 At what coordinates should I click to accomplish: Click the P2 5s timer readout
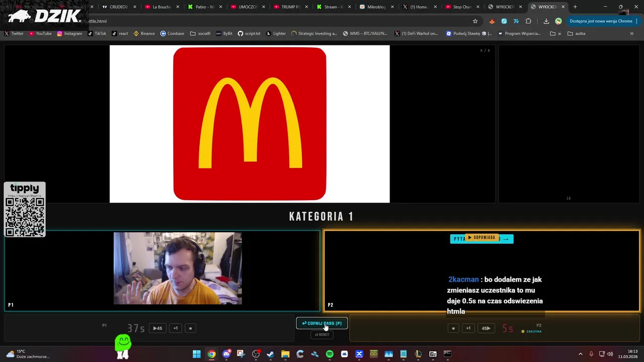(x=508, y=329)
